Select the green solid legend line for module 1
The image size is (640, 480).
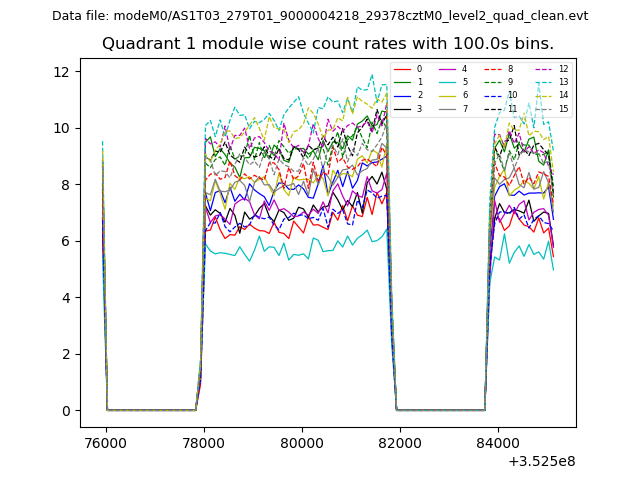(402, 82)
